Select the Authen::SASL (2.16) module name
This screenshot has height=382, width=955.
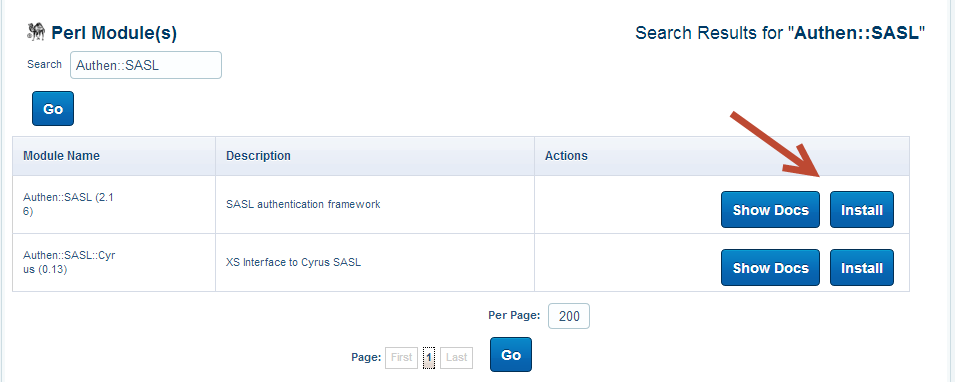68,204
